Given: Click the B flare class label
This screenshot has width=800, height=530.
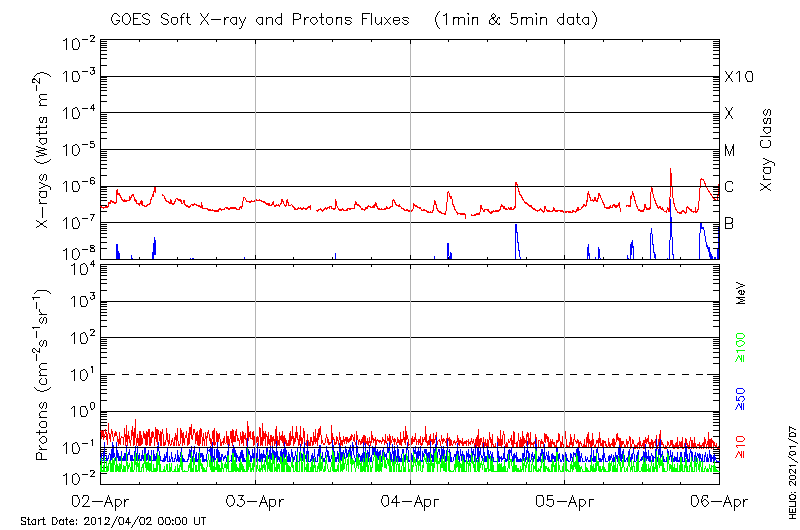Looking at the screenshot, I should pyautogui.click(x=730, y=223).
